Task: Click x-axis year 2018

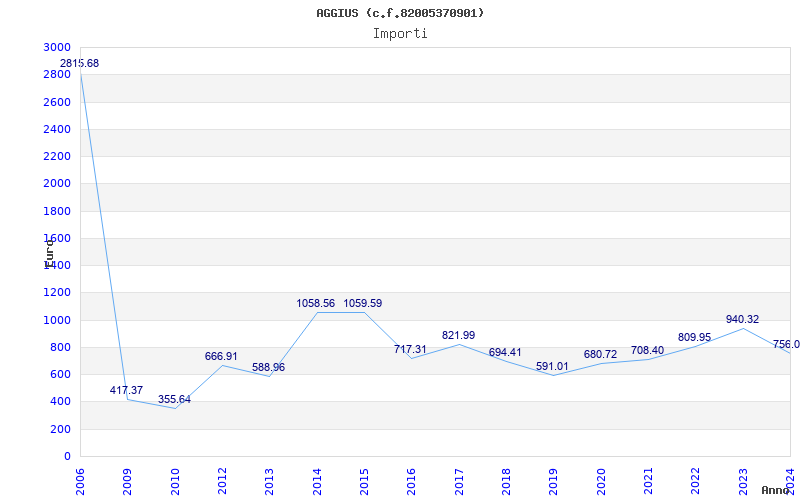Action: click(x=506, y=482)
